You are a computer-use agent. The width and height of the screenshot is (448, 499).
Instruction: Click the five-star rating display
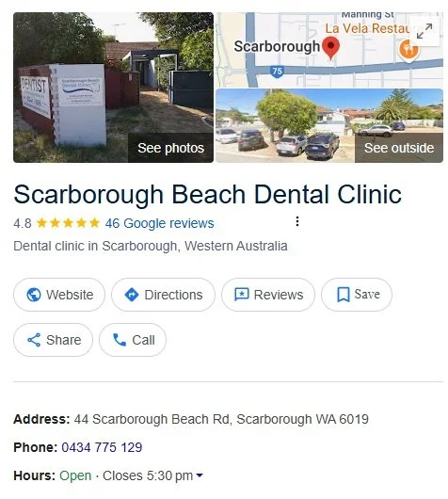[x=68, y=223]
